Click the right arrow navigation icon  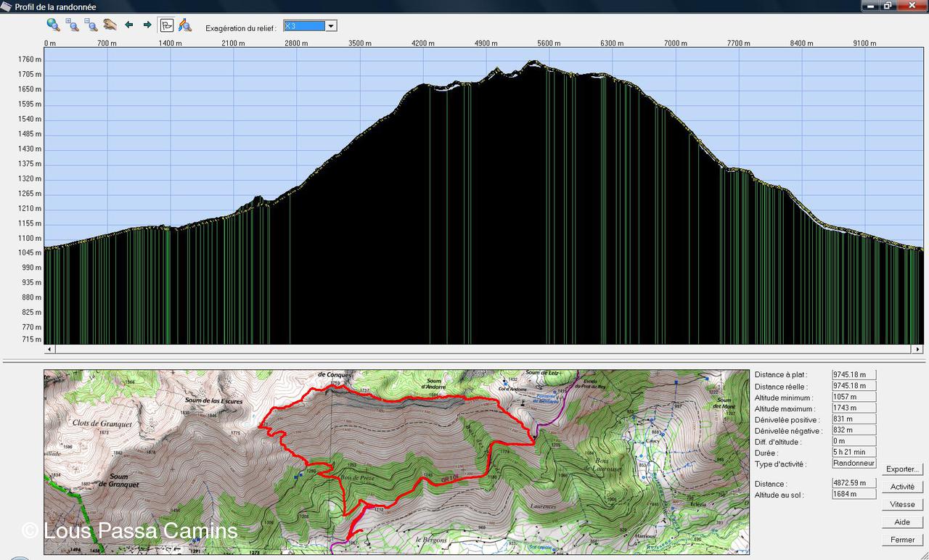147,25
